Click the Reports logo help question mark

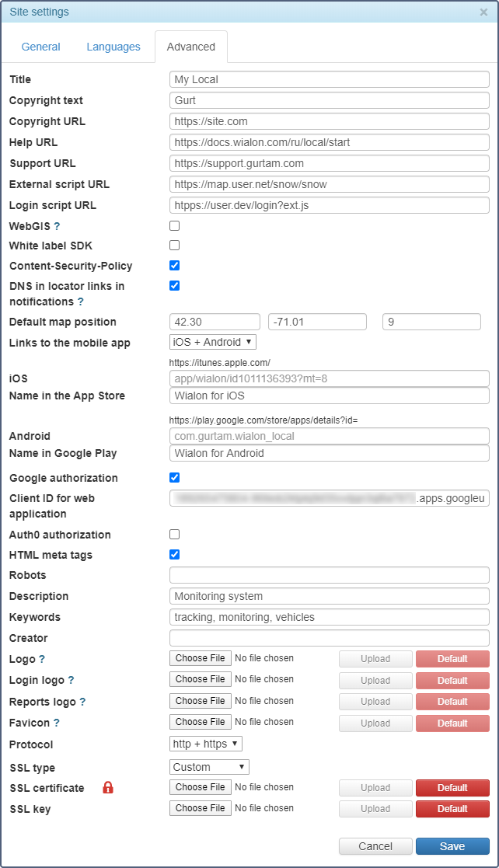[x=83, y=701]
